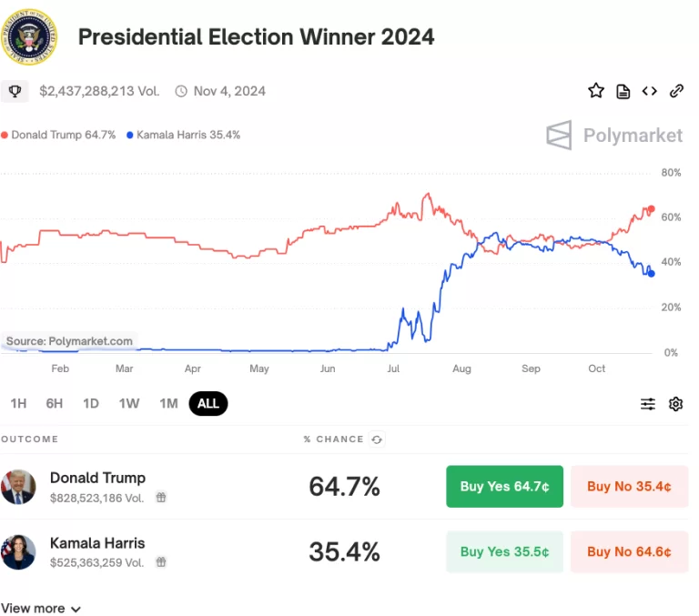Click gift icon under Kamala Harris
The width and height of the screenshot is (699, 616).
pos(160,562)
